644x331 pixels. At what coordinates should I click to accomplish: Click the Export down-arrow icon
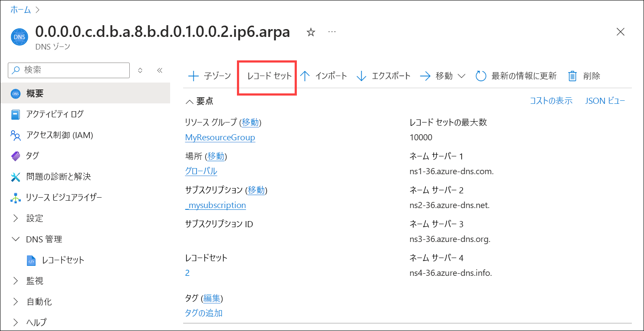click(361, 76)
